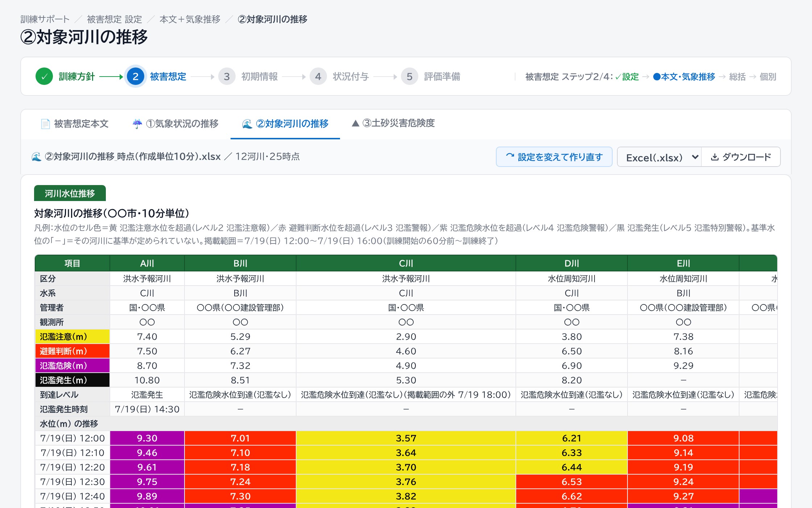Click the 設定 sub-step link with checkmark

[627, 77]
